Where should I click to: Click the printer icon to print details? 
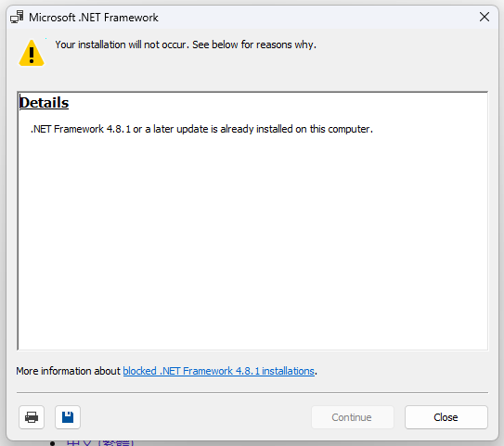pos(32,417)
